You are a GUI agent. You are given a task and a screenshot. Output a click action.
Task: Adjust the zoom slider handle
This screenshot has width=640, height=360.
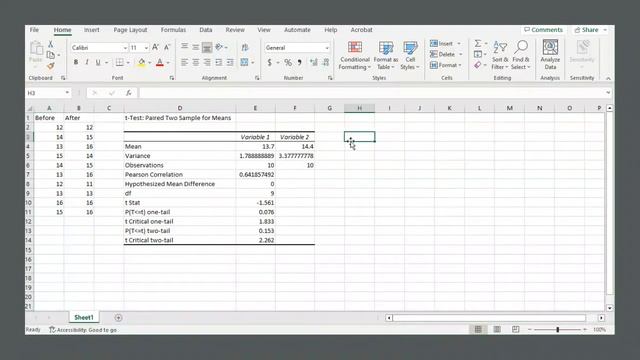(x=558, y=329)
